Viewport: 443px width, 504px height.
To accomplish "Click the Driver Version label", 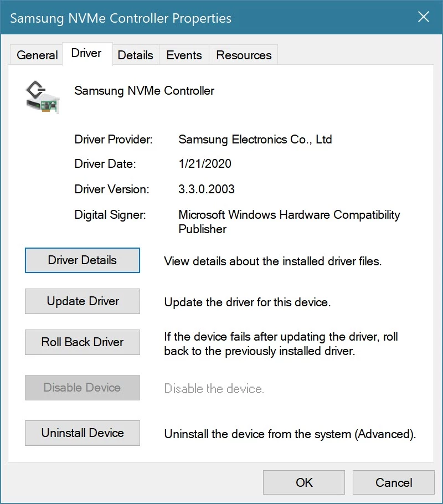I will click(x=112, y=189).
